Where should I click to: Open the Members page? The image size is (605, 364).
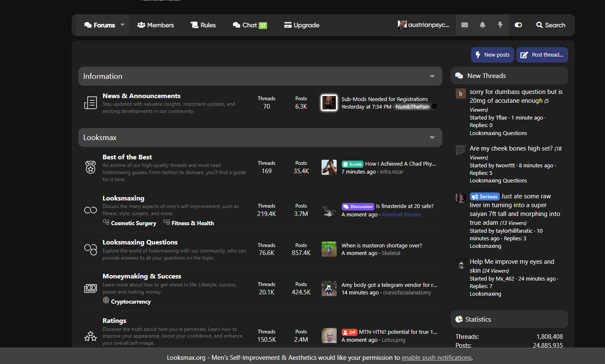pyautogui.click(x=156, y=25)
